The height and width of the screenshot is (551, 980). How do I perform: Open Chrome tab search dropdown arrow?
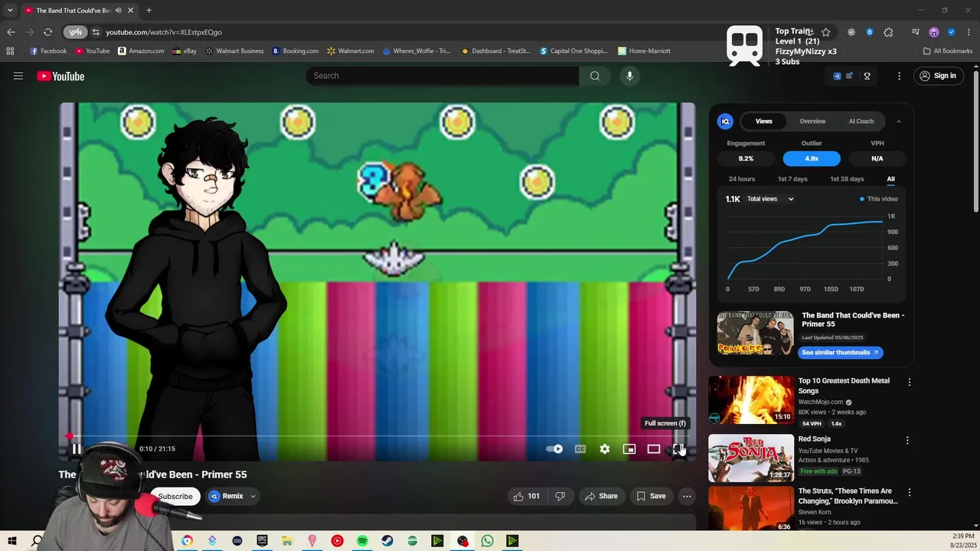pos(10,10)
